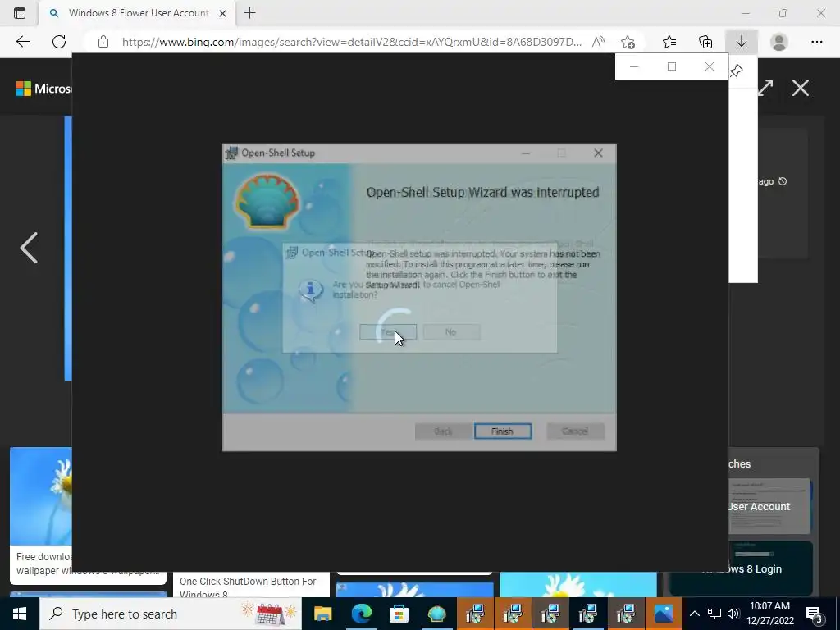Minimize the white overlay window control

pyautogui.click(x=634, y=66)
